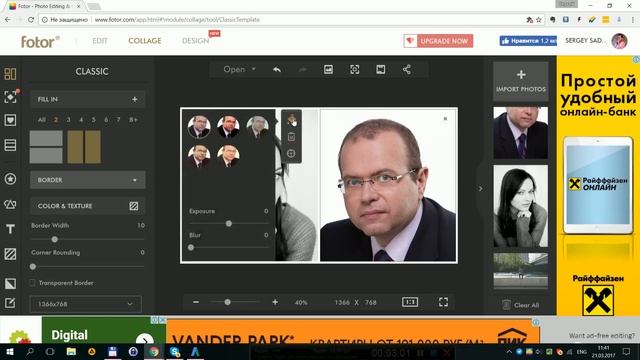This screenshot has height=360, width=640.
Task: Select the Text tool in sidebar
Action: (10, 229)
